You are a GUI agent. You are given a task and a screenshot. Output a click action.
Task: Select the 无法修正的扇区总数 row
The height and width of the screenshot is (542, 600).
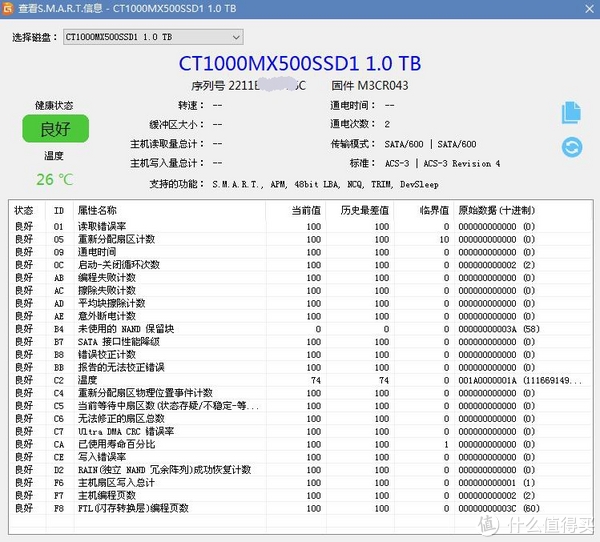click(300, 419)
